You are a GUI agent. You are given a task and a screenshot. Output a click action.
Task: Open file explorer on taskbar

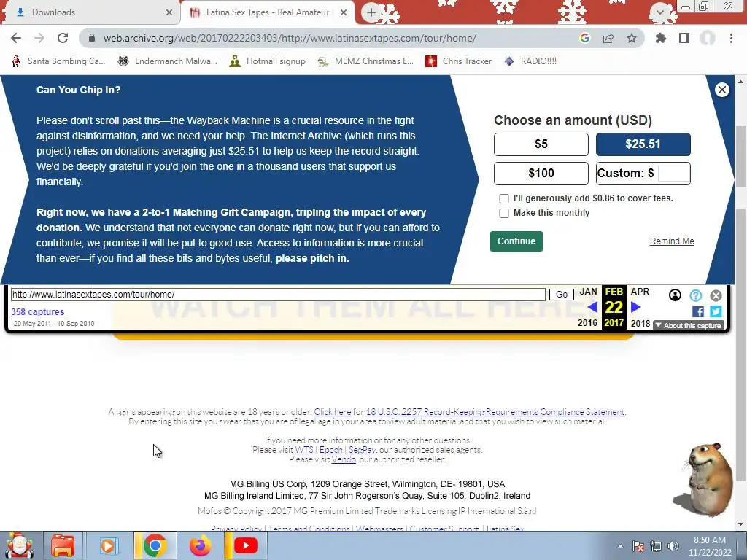tap(63, 546)
